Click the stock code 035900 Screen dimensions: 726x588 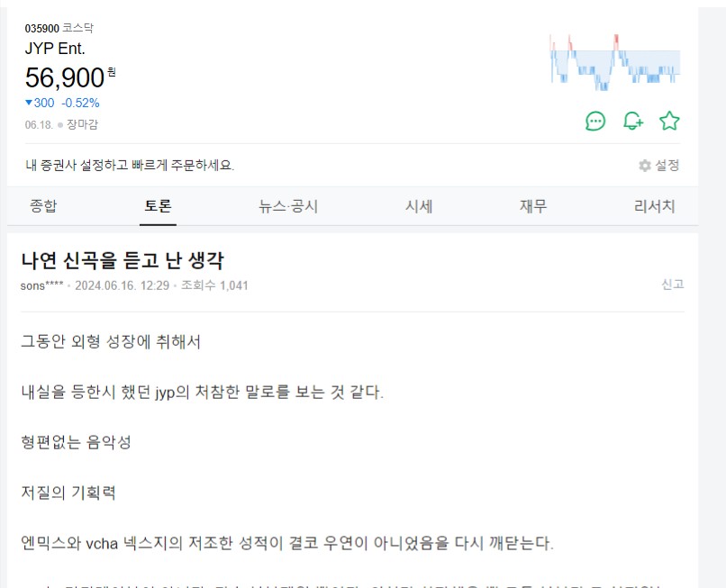pos(41,29)
